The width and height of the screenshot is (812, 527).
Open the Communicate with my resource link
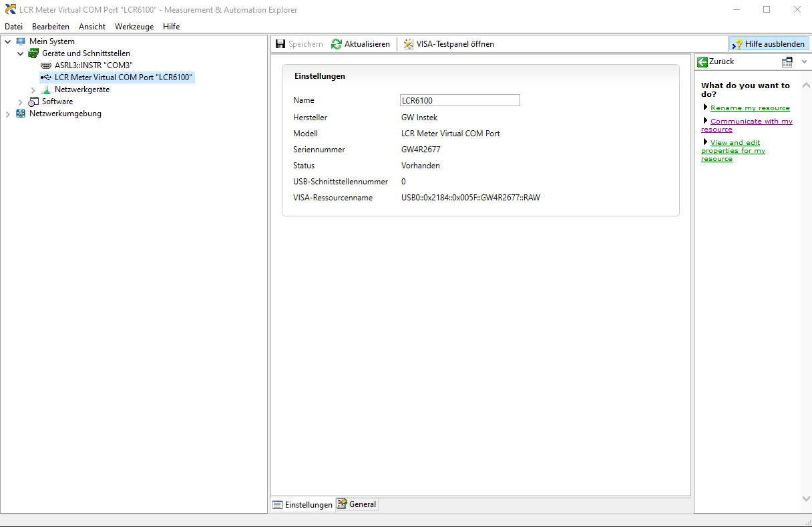[747, 126]
